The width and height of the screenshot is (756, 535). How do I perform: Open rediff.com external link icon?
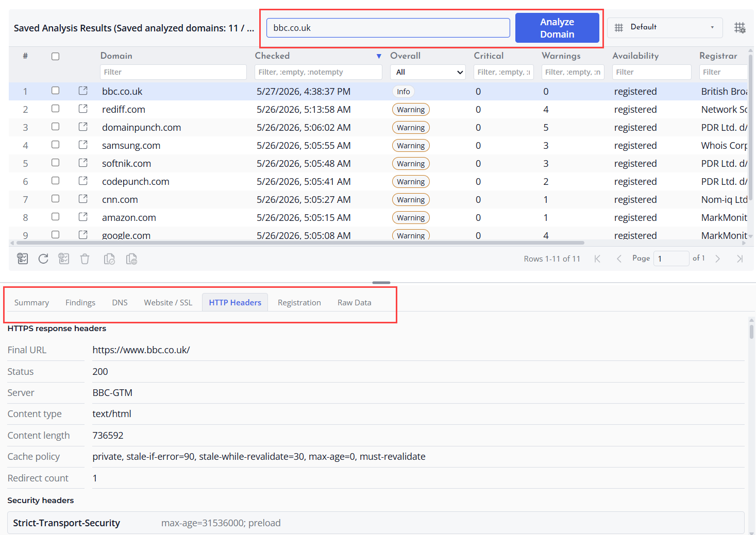click(x=83, y=109)
